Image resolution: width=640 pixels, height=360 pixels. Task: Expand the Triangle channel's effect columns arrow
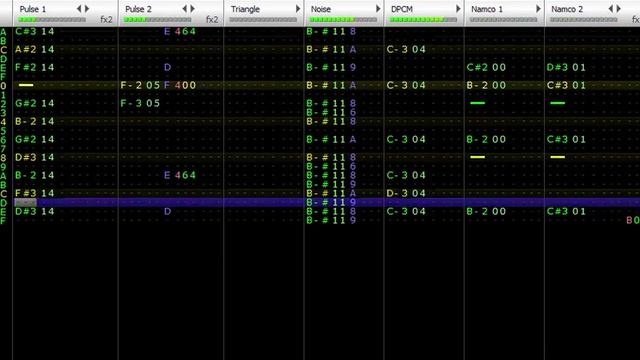pyautogui.click(x=298, y=9)
